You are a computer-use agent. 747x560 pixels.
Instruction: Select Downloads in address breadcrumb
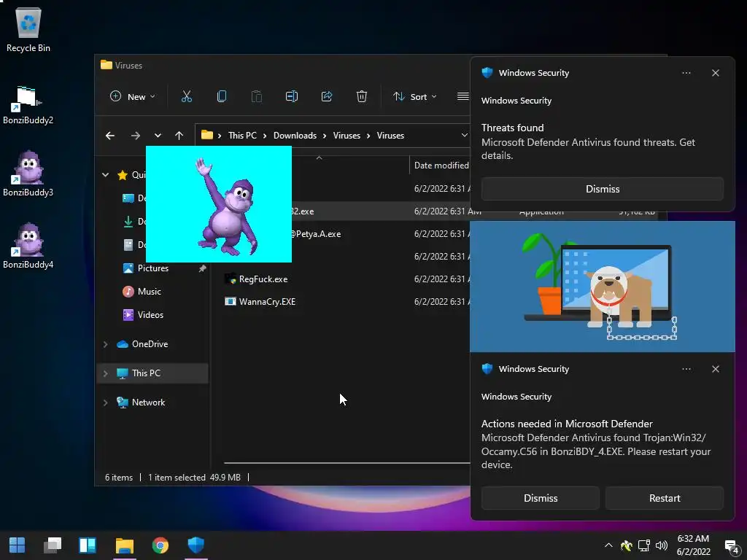coord(295,136)
